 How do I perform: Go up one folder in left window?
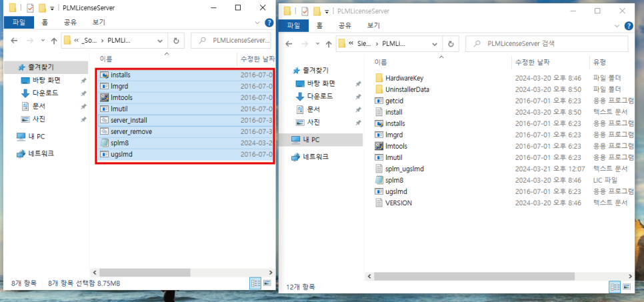(54, 41)
